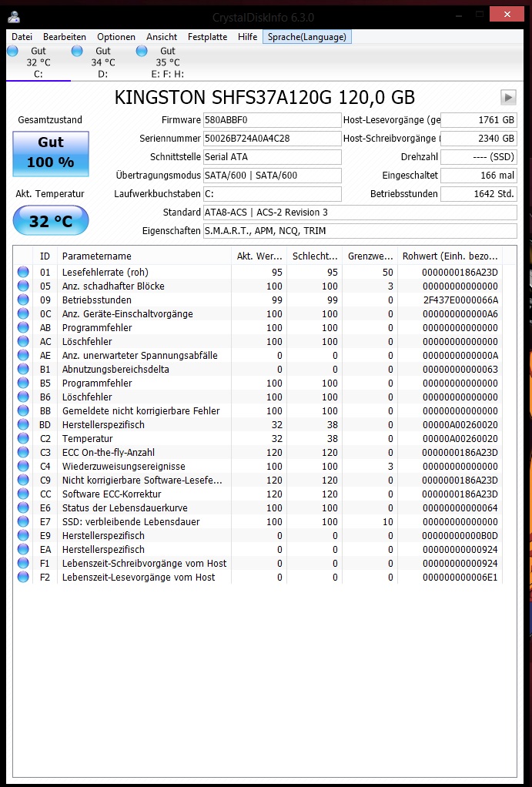Click status orb for C2 Temperatur
Image resolution: width=532 pixels, height=787 pixels.
(23, 438)
